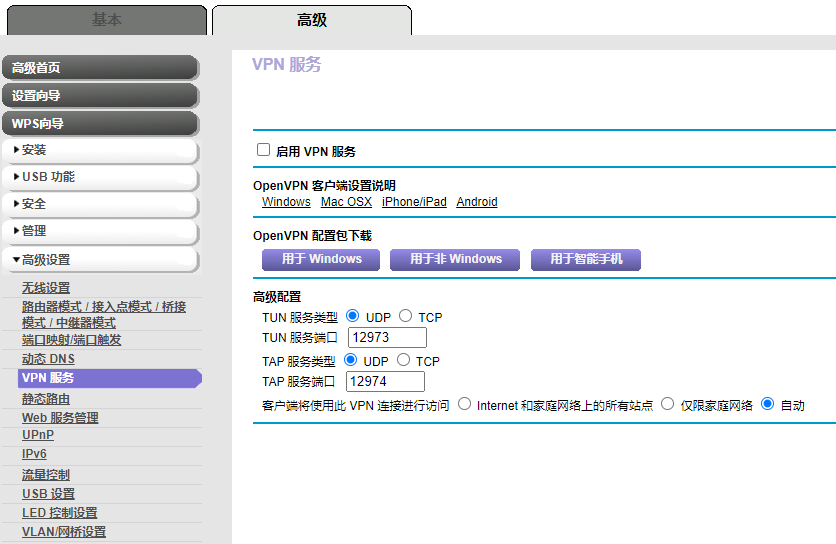836x544 pixels.
Task: Open the USB 设置 link
Action: [x=49, y=494]
